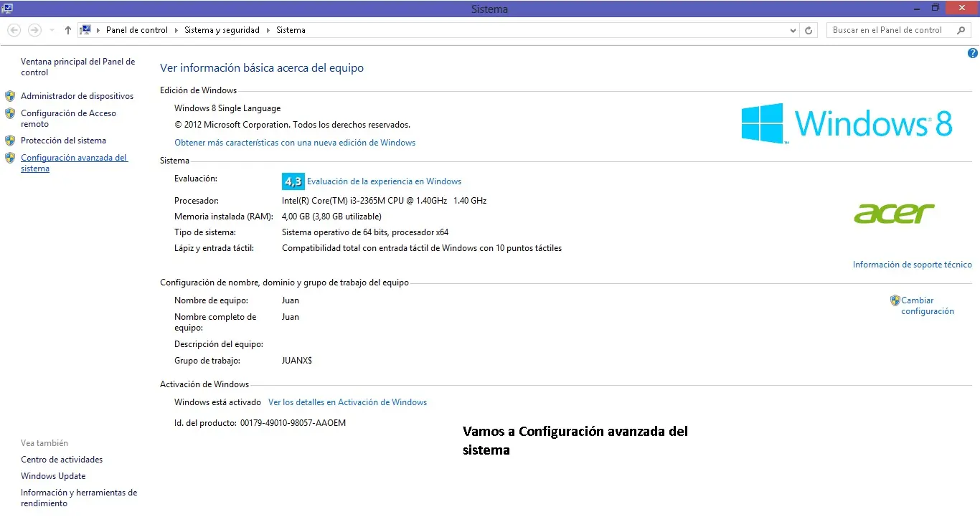Viewport: 980px width, 522px height.
Task: Restore down the Sistema window
Action: 936,7
